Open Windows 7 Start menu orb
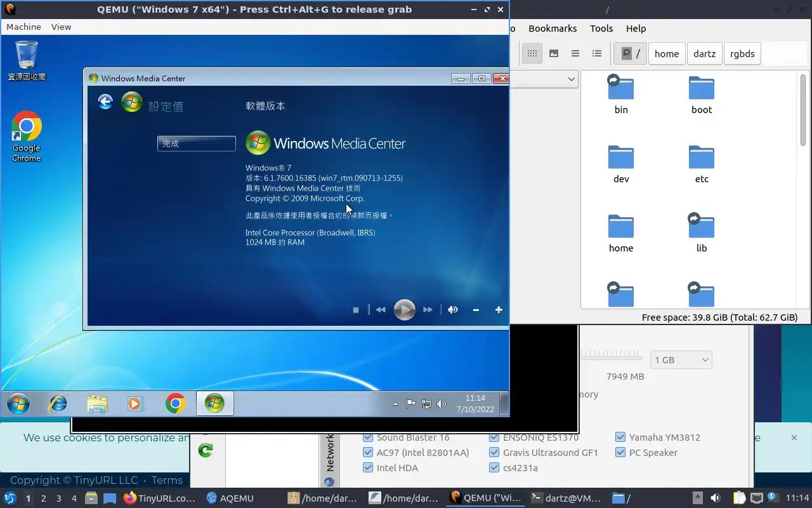This screenshot has height=508, width=812. point(18,404)
